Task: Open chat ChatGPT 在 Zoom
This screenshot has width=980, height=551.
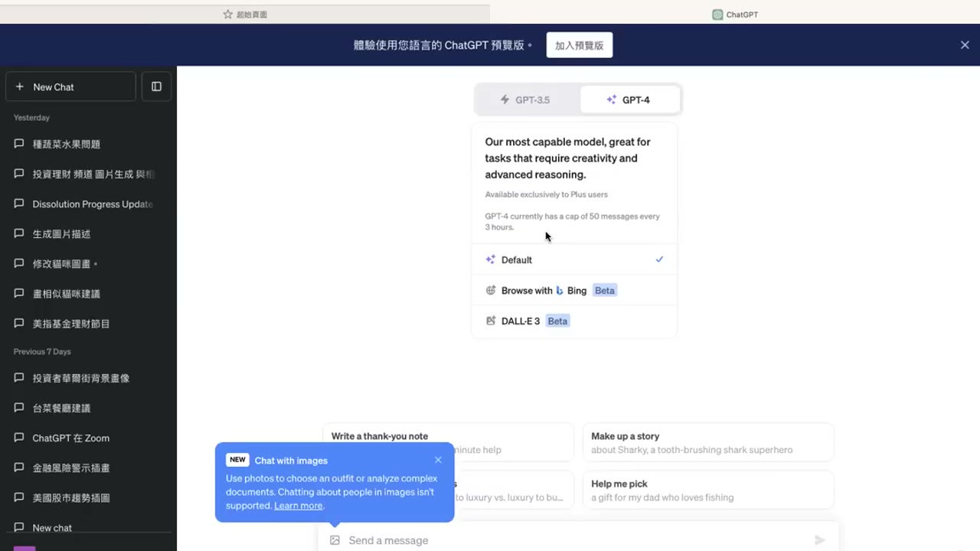Action: coord(88,438)
